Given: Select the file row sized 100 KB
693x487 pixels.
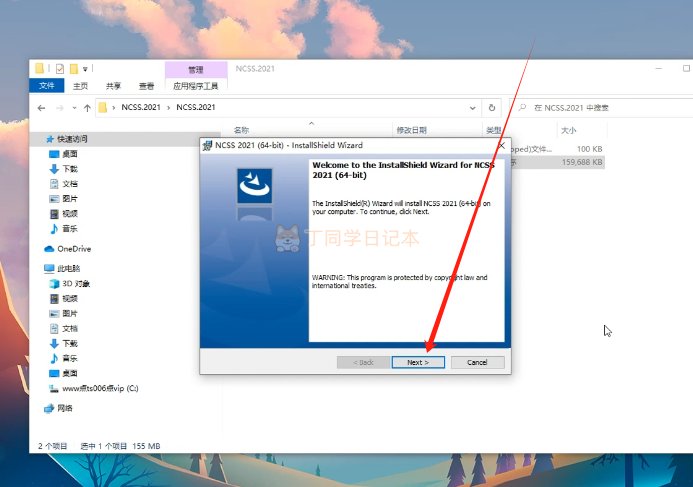Looking at the screenshot, I should click(x=557, y=149).
